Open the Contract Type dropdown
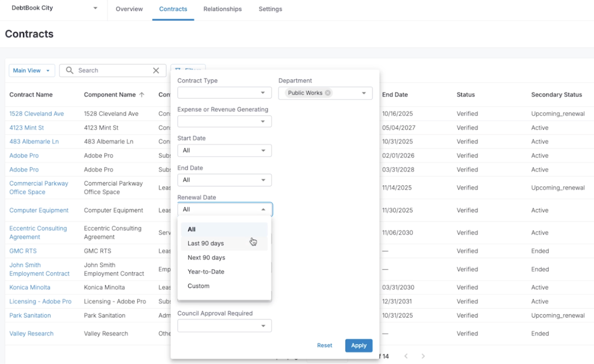This screenshot has width=594, height=364. 224,92
